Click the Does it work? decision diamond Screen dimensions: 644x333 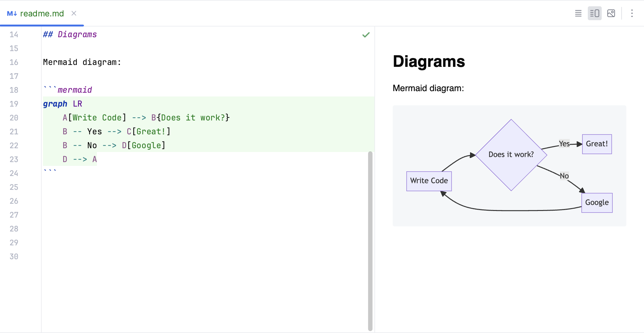(511, 154)
